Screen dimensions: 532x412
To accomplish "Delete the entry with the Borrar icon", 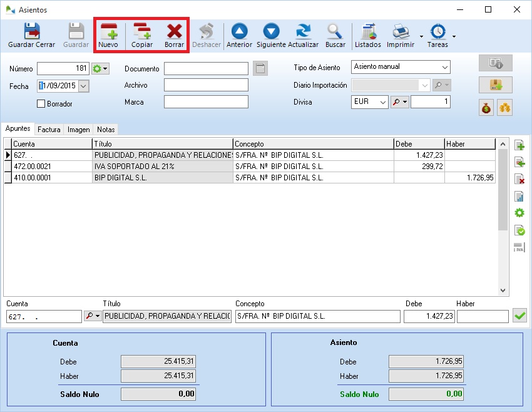I will pos(173,34).
